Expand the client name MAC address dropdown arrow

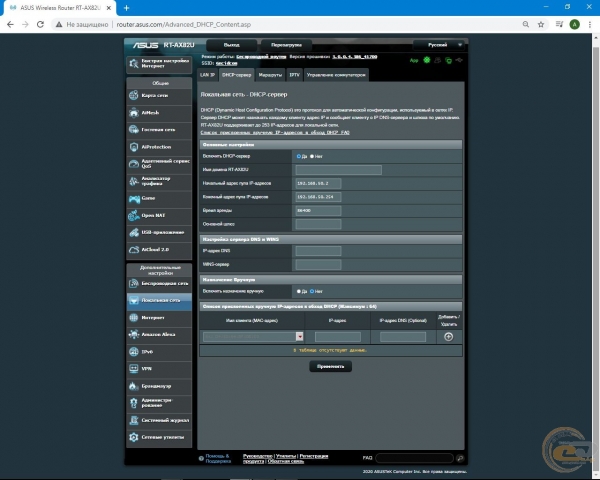tap(300, 337)
